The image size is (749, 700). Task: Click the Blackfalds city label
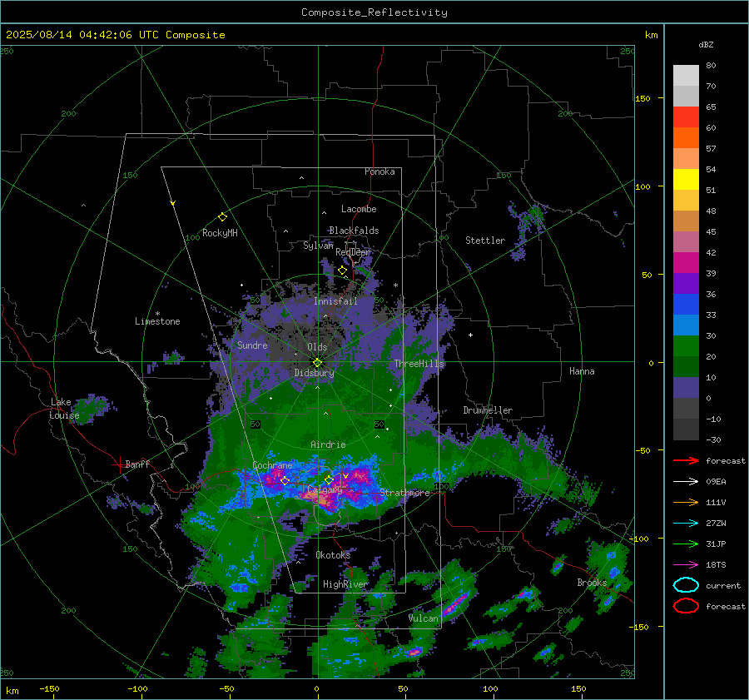tap(354, 231)
